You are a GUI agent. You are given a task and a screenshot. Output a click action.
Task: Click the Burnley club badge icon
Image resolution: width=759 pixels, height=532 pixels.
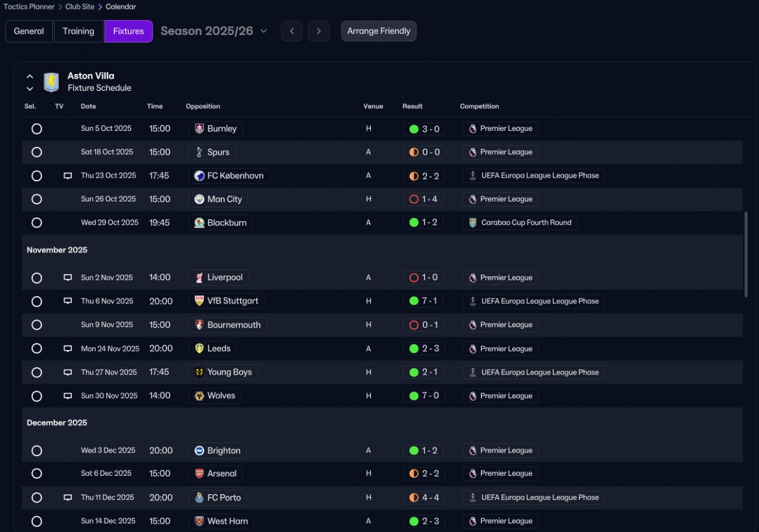click(x=199, y=129)
